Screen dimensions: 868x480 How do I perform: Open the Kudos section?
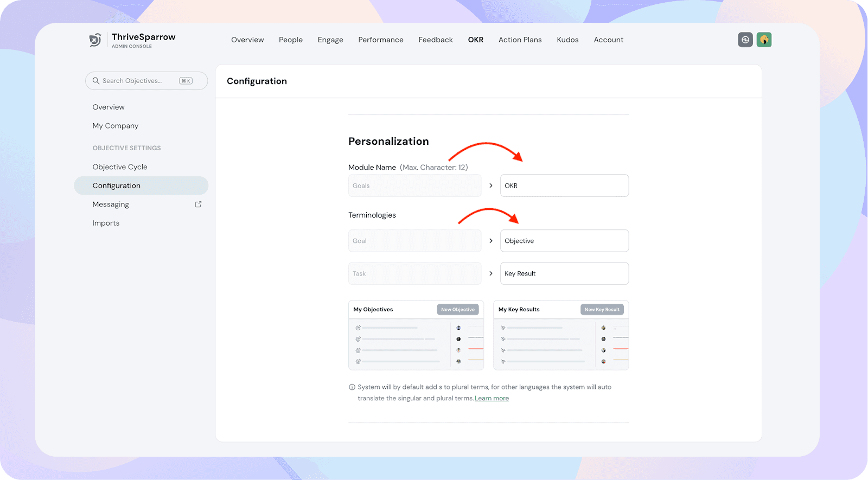pos(567,40)
